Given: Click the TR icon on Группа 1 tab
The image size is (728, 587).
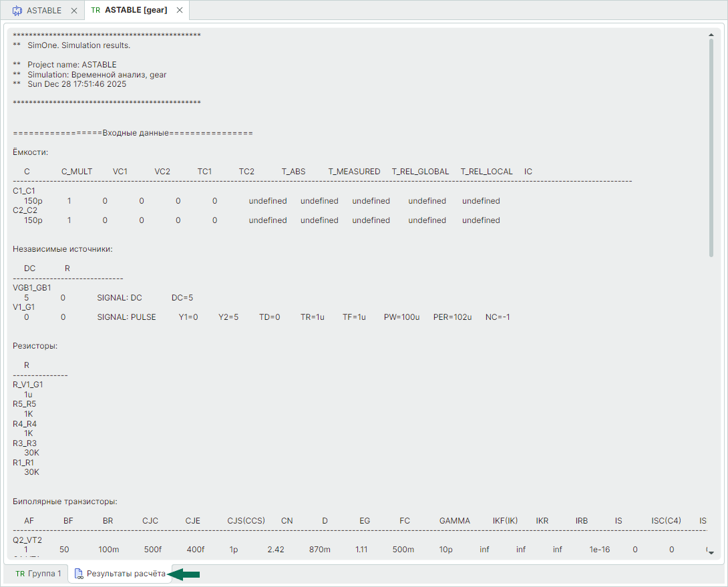Looking at the screenshot, I should pyautogui.click(x=20, y=574).
